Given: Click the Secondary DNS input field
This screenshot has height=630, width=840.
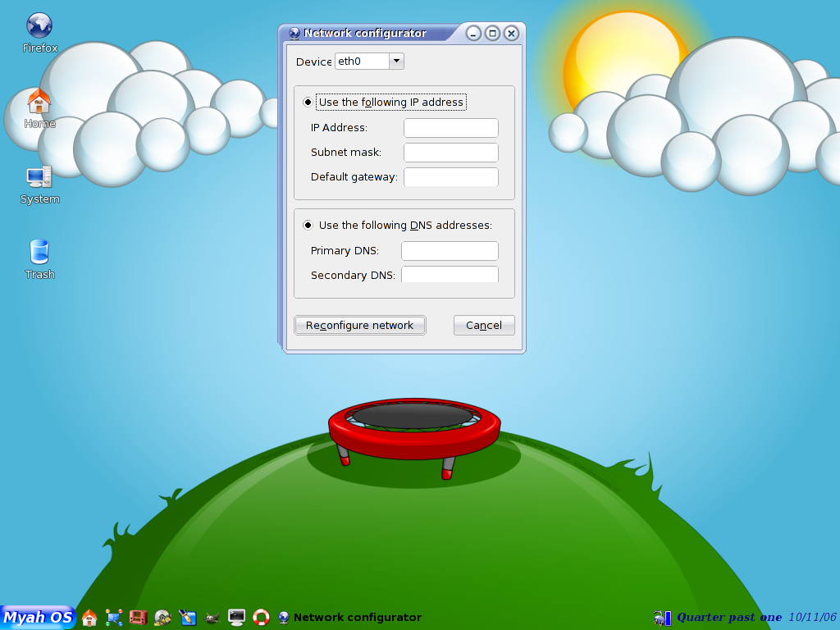Looking at the screenshot, I should 450,274.
